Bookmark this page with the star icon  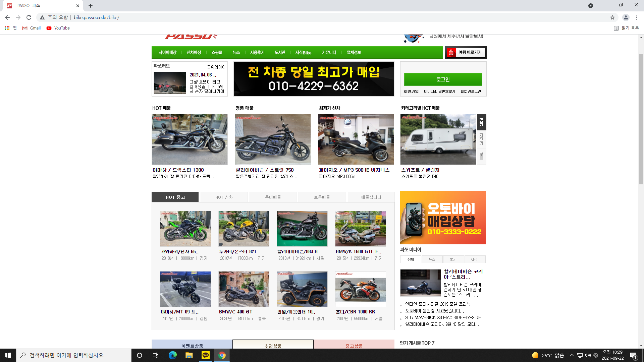(612, 17)
